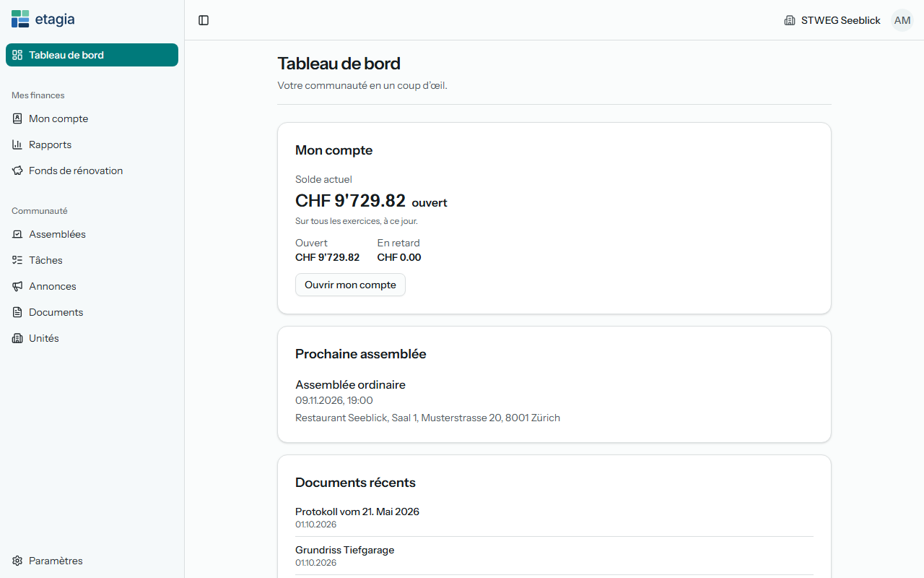
Task: Click the CHF 9'729.82 current balance
Action: coord(350,200)
